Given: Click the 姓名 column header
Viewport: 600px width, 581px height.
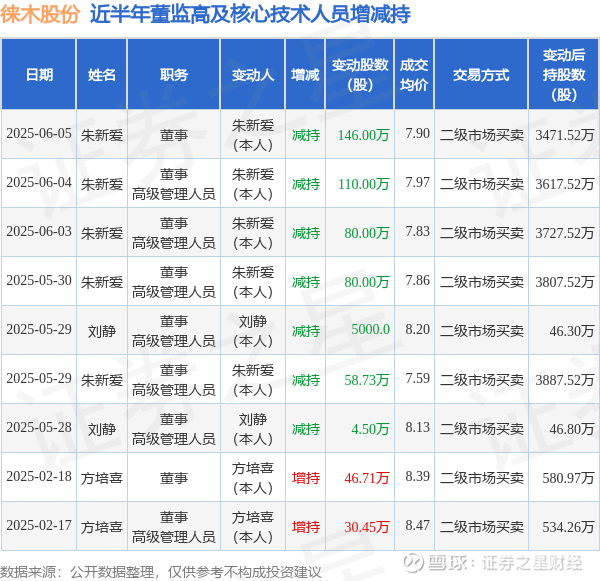Looking at the screenshot, I should pos(102,74).
